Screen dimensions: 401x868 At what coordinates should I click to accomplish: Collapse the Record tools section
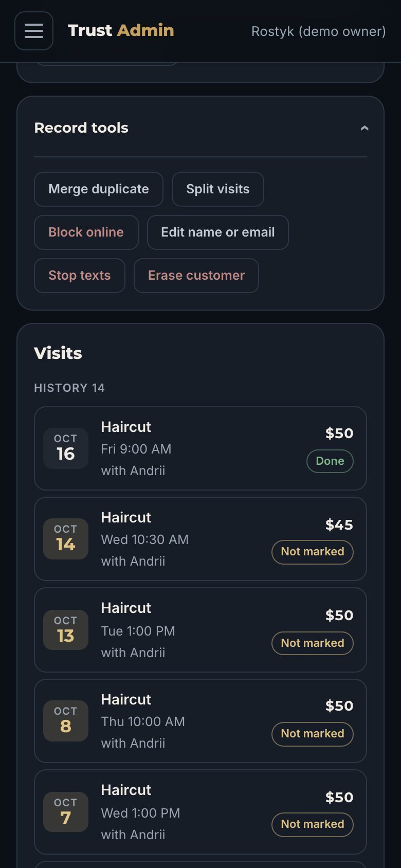click(364, 128)
